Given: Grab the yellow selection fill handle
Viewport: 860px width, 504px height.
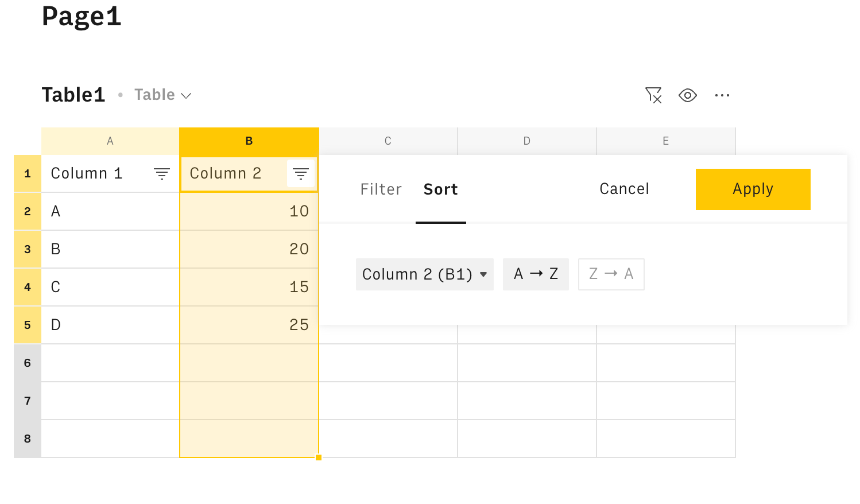Looking at the screenshot, I should tap(319, 458).
